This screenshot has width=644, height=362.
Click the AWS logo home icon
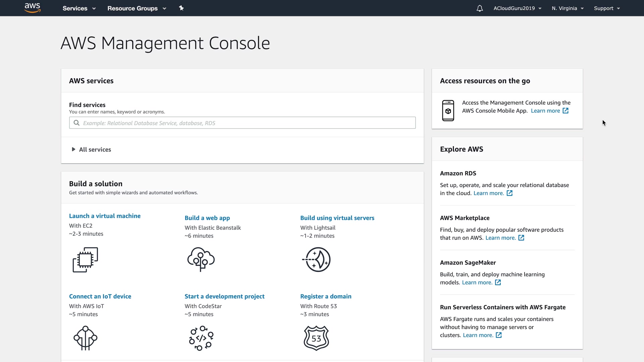[33, 8]
